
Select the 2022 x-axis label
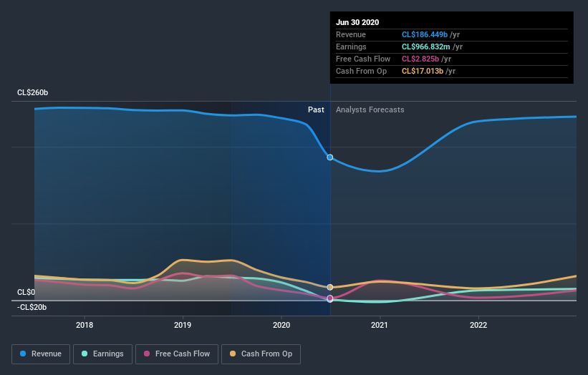click(x=478, y=325)
